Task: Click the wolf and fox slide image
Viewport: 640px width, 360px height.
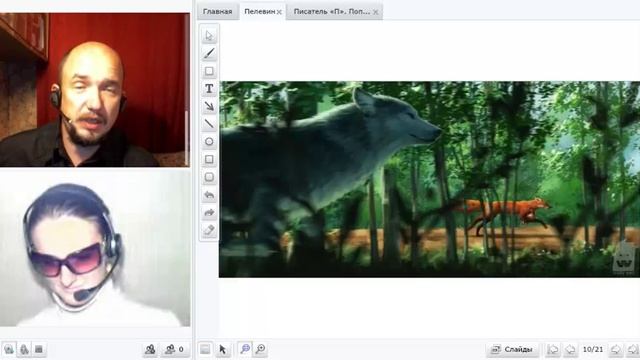Action: 429,179
